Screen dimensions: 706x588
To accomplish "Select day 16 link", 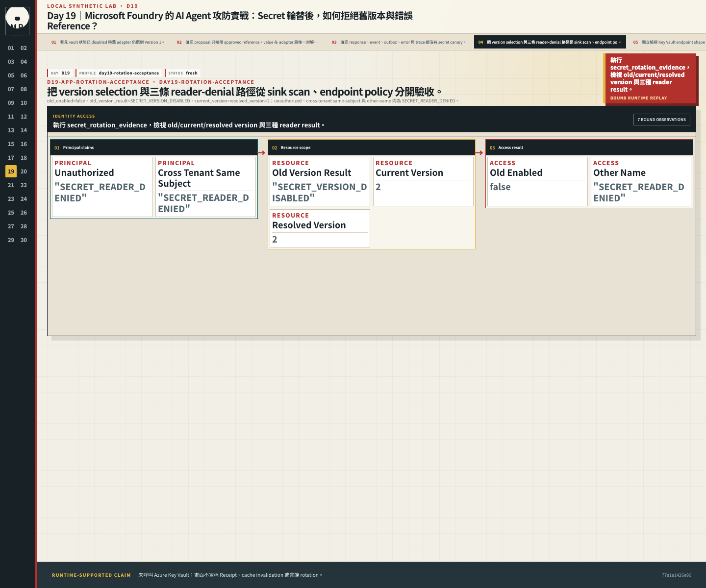I will click(x=24, y=144).
